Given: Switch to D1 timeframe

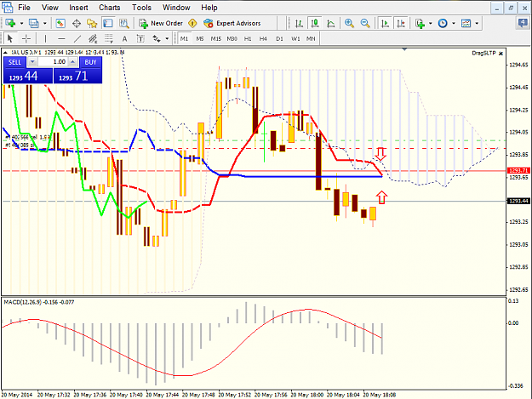Looking at the screenshot, I should point(279,38).
